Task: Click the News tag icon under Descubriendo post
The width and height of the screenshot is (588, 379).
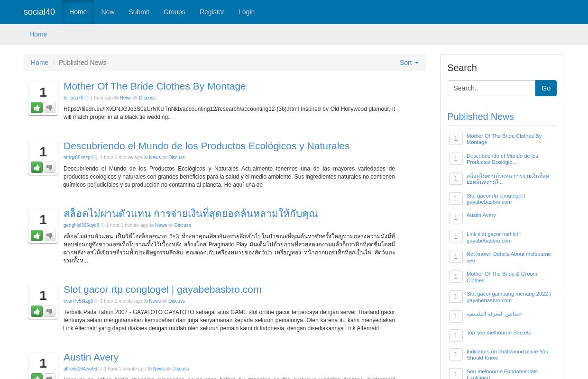Action: (x=146, y=157)
